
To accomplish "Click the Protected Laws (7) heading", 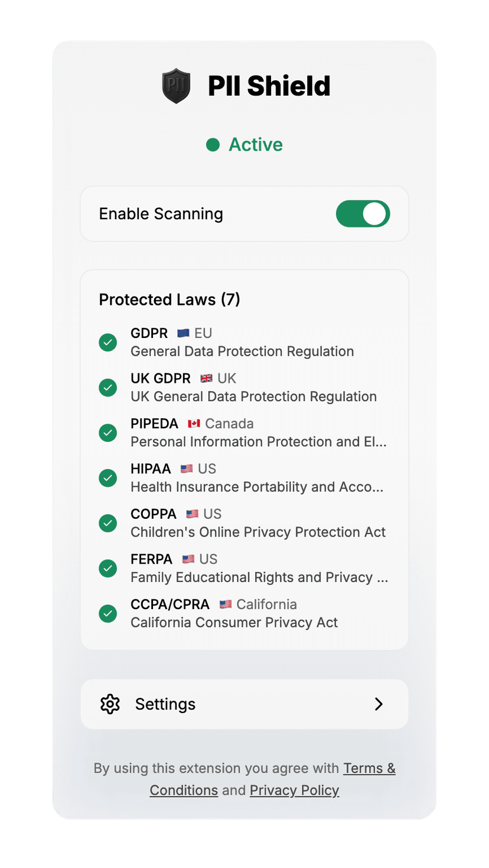I will click(169, 300).
